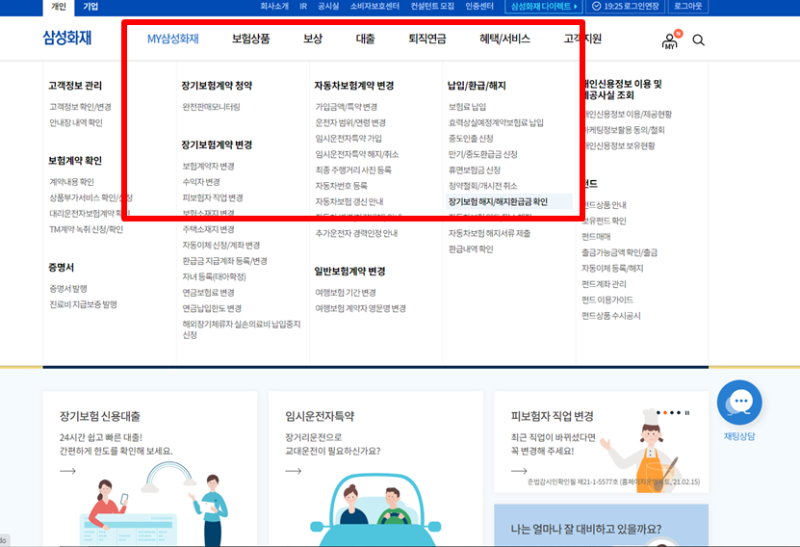Open 추가운전자 경력인정 안내

point(357,233)
